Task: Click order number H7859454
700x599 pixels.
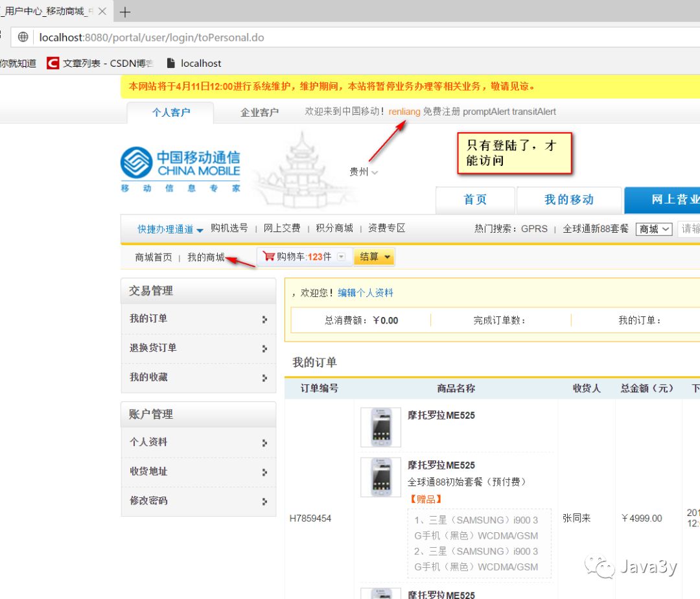Action: tap(310, 518)
